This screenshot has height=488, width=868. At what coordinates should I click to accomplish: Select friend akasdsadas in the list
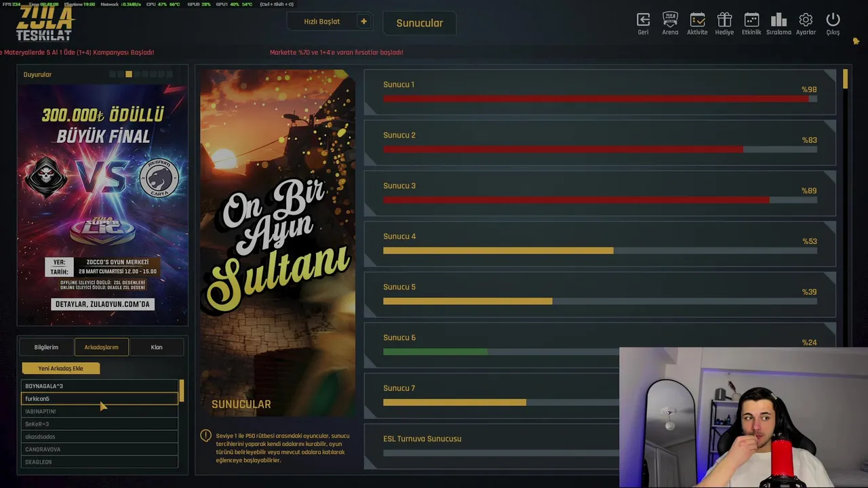tap(100, 436)
